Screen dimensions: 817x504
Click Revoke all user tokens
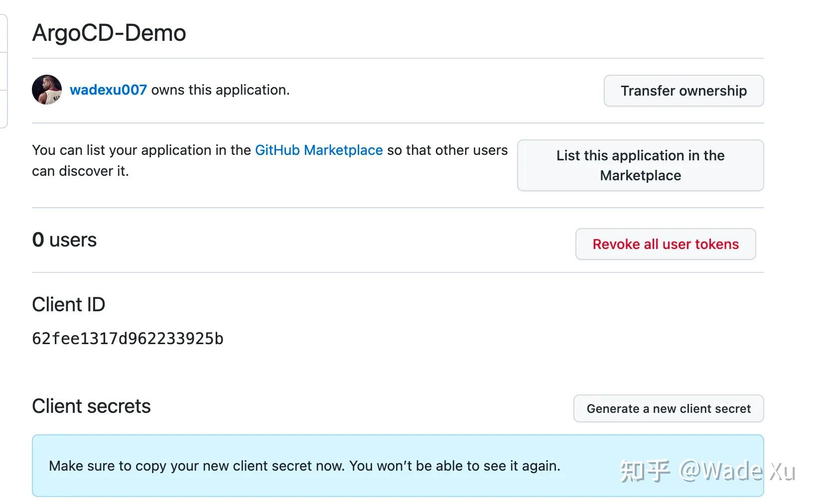[x=666, y=244]
